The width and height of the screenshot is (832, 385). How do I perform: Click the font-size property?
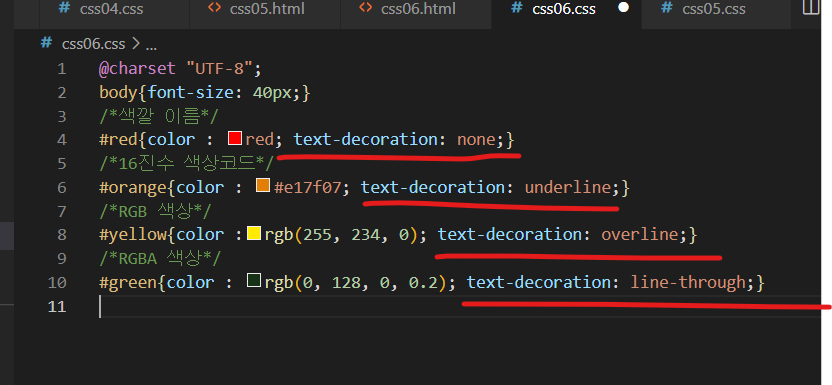191,93
